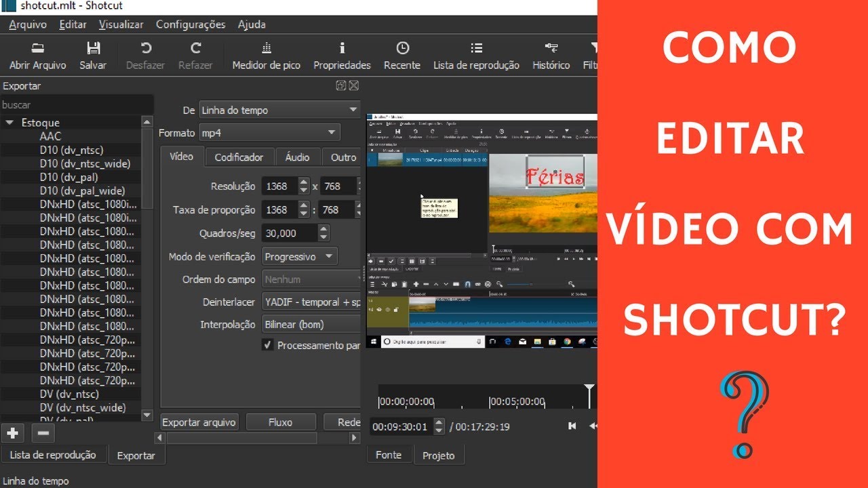Screen dimensions: 868x488
Task: Skip to the start of playback
Action: click(x=572, y=426)
